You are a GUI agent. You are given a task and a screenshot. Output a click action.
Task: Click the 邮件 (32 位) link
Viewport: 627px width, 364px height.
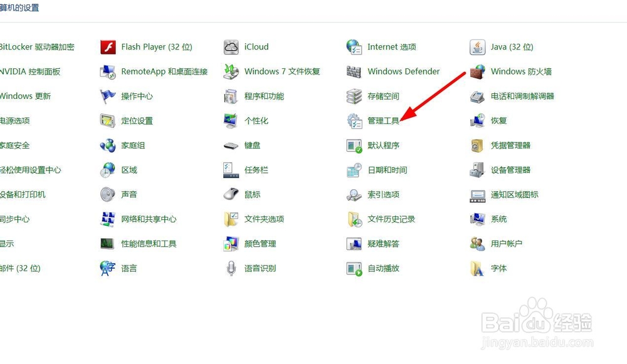click(21, 269)
